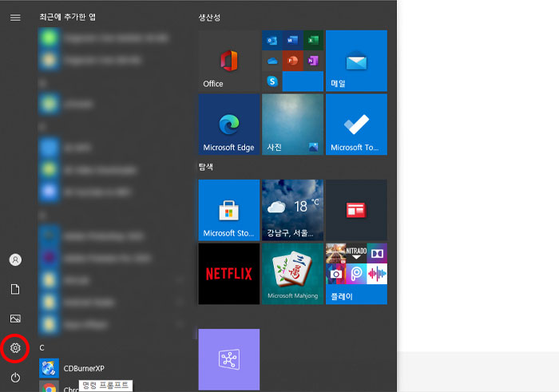This screenshot has height=392, width=559.
Task: Open the Microsoft Store tile
Action: tap(229, 210)
